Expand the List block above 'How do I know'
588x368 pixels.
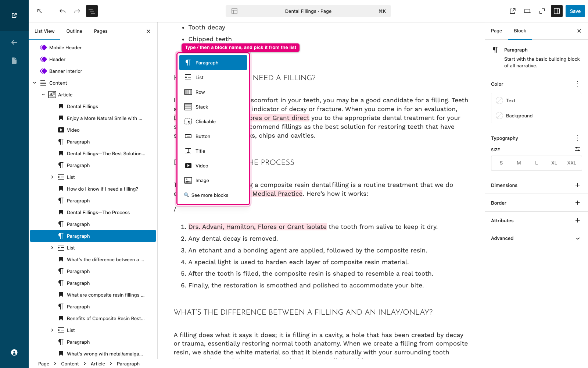click(x=52, y=177)
